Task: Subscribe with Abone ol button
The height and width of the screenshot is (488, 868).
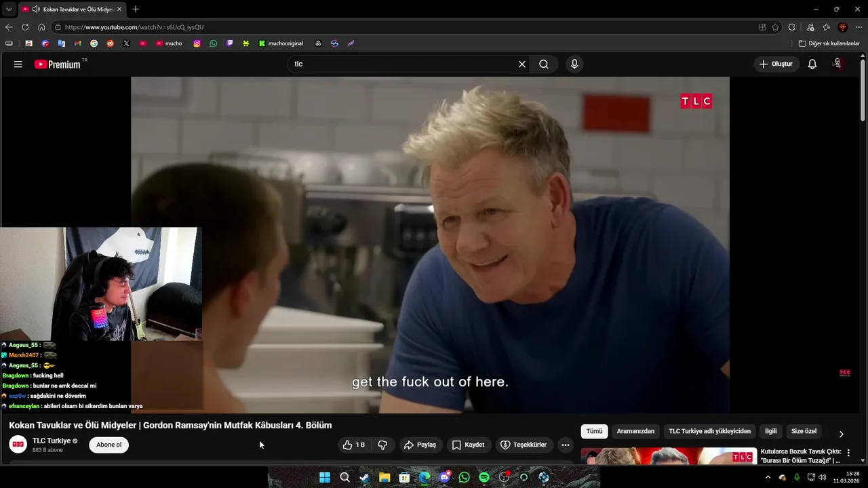Action: click(108, 445)
